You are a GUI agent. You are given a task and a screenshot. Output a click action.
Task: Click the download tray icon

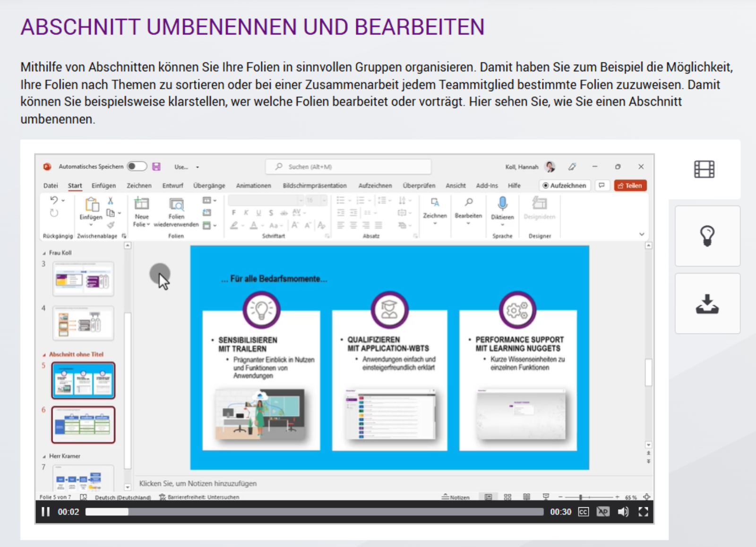pos(707,304)
